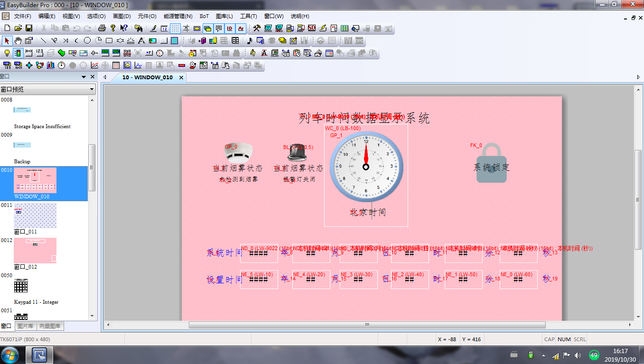
Task: Toggle the ID display button
Action: coord(230,28)
